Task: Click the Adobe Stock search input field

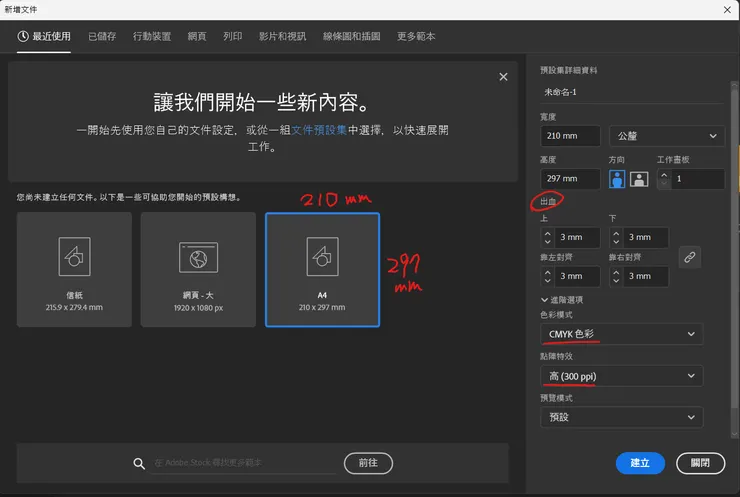Action: click(244, 463)
